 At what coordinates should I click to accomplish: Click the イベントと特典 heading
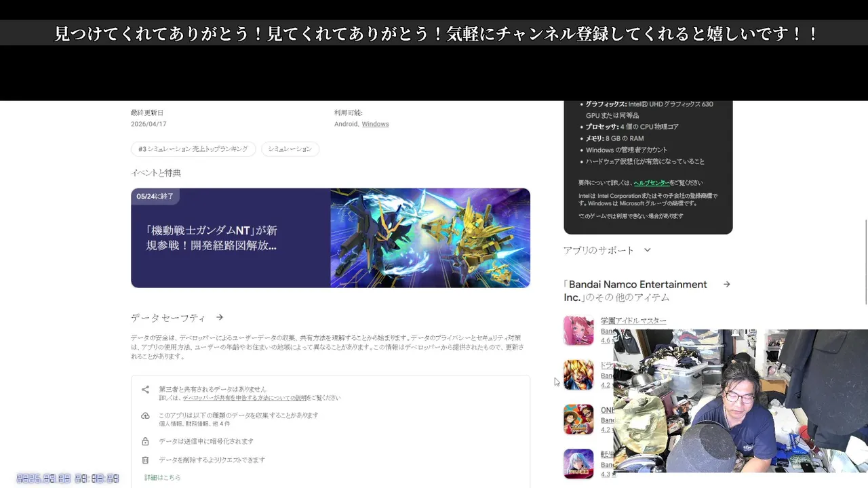coord(156,173)
